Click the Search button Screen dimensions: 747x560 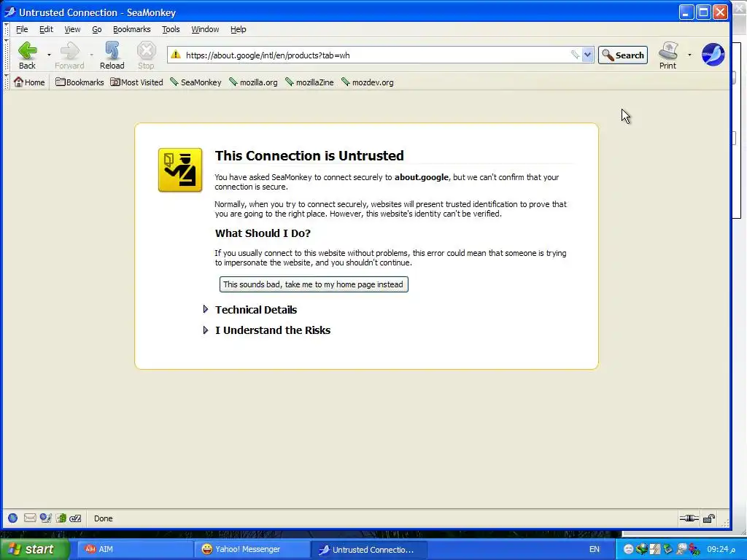pyautogui.click(x=623, y=55)
